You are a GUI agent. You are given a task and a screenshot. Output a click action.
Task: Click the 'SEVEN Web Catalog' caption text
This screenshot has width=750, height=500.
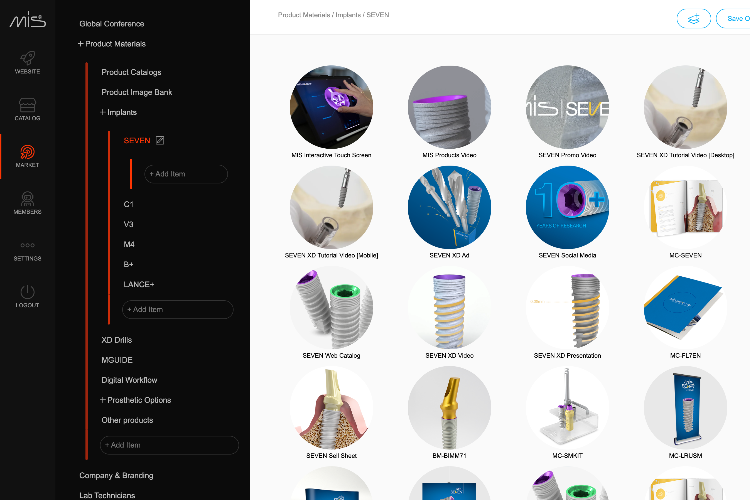(x=331, y=356)
